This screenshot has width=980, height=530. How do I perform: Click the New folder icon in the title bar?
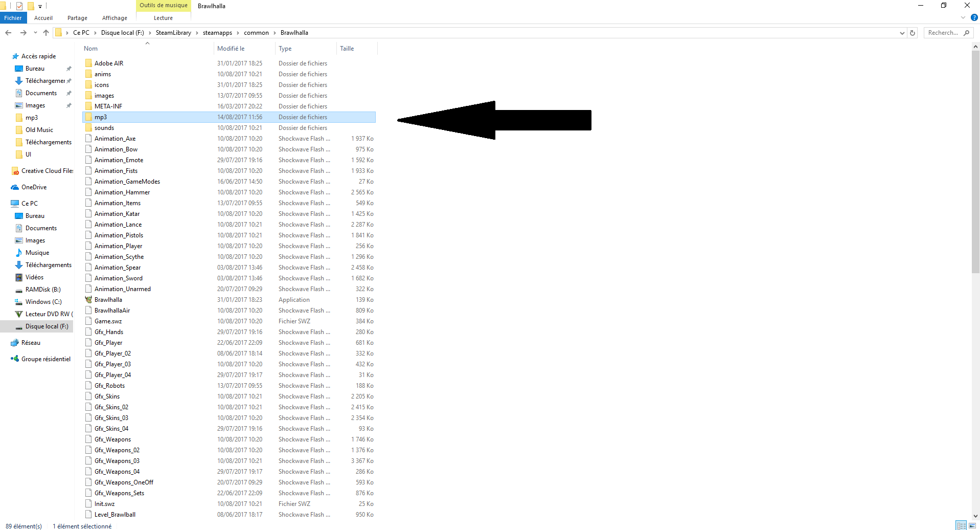[x=31, y=6]
